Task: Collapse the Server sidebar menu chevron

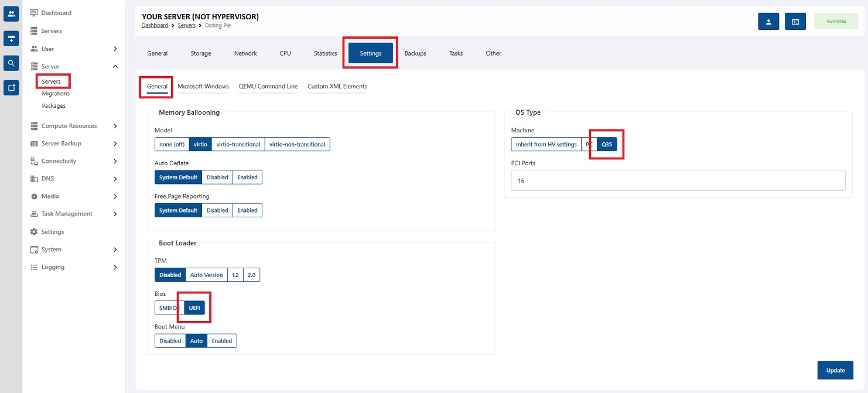Action: point(115,67)
